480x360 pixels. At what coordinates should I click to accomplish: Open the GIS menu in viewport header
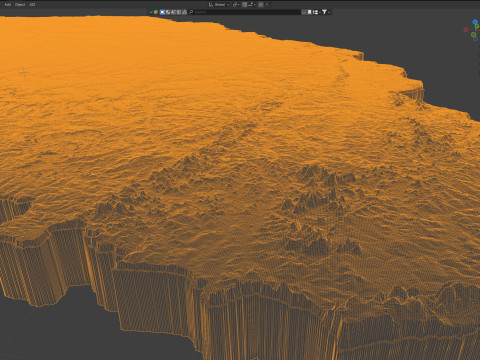32,5
